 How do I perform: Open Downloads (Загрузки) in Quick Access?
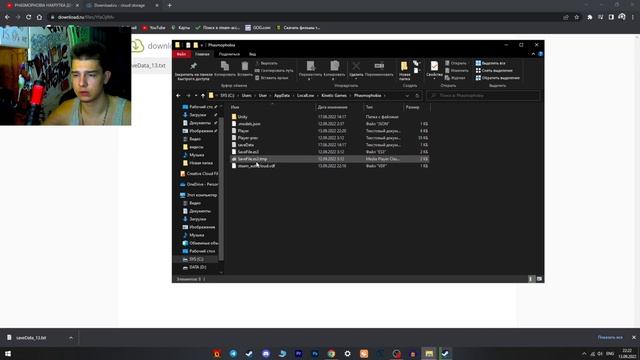[x=198, y=115]
